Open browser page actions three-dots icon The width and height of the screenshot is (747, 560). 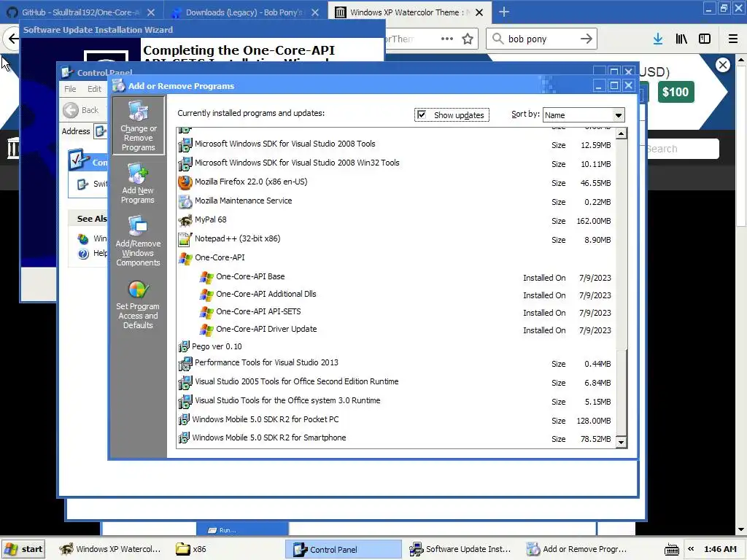point(447,39)
